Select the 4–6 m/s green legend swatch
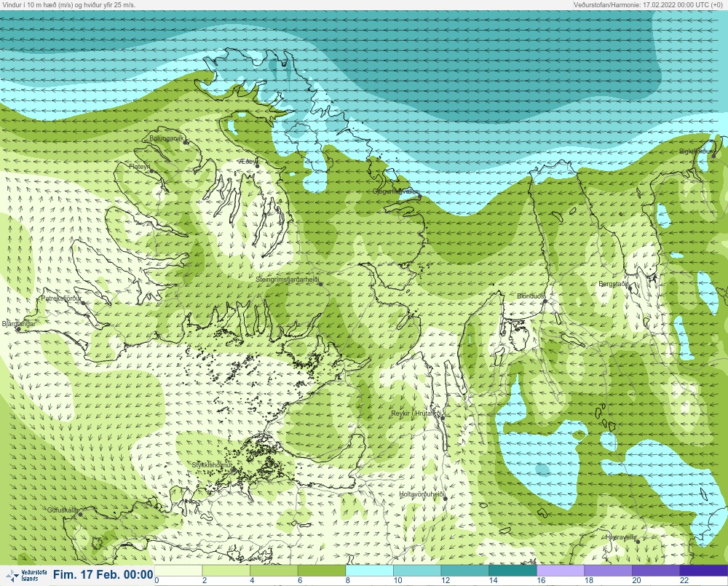Screen dimensions: 728x586 [274, 570]
